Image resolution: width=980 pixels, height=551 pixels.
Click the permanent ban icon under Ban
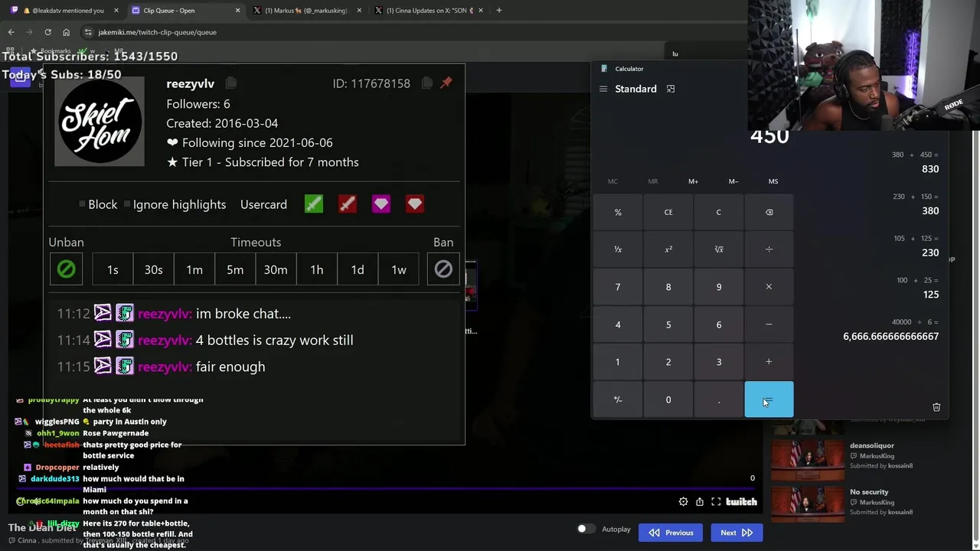pos(443,269)
